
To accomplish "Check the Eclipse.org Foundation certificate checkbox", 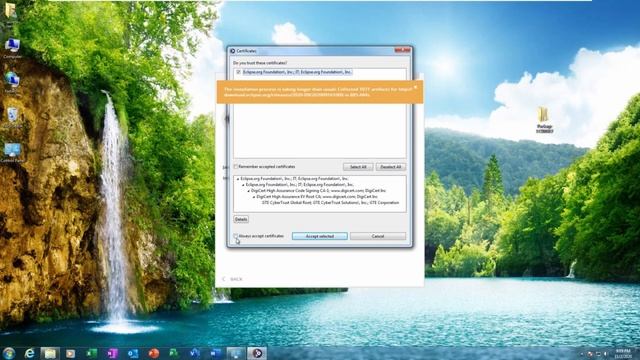I will tap(238, 72).
